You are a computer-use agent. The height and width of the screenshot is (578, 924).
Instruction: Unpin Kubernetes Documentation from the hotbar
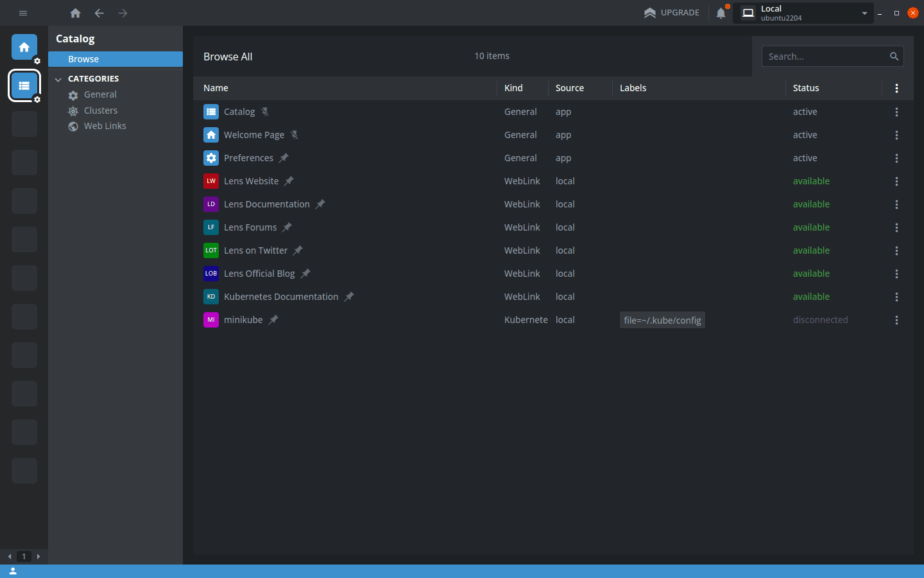349,297
